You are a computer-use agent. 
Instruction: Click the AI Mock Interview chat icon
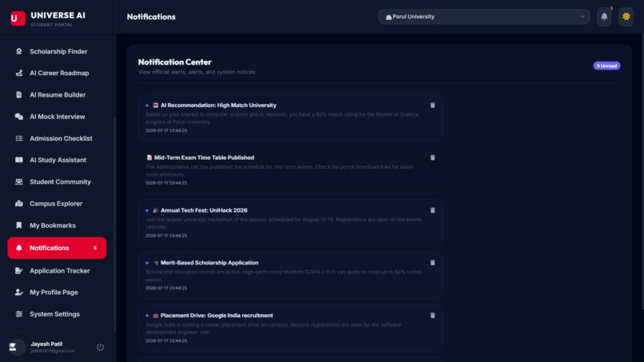tap(19, 117)
